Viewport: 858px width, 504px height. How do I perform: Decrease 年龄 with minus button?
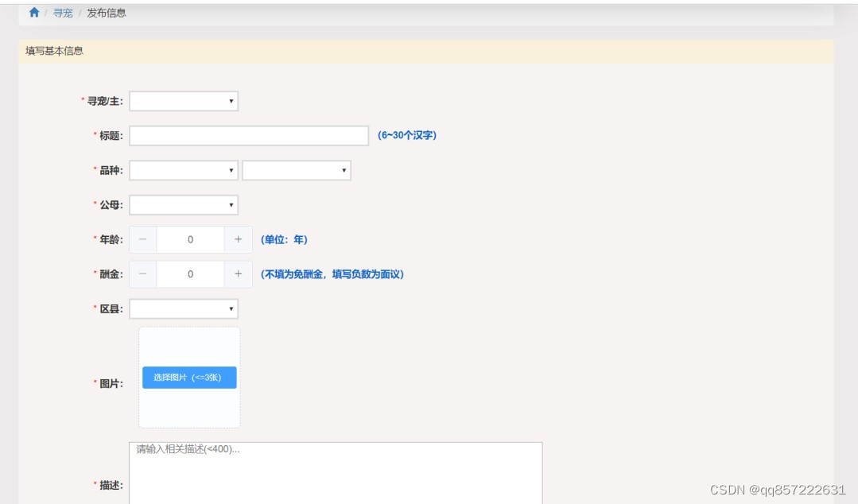point(143,240)
